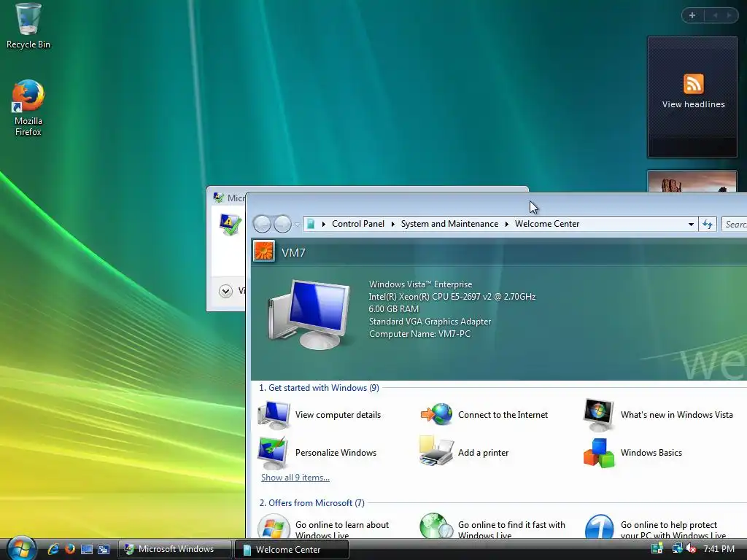Open Connect to the Internet item

[484, 415]
